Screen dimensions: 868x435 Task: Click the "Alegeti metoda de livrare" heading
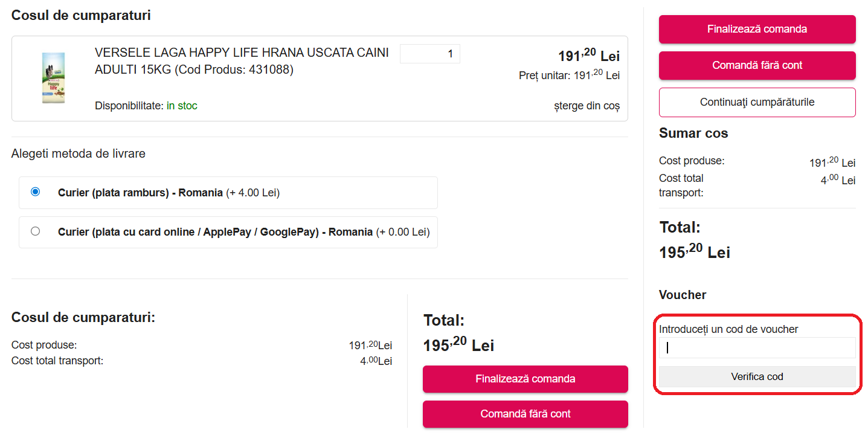79,153
